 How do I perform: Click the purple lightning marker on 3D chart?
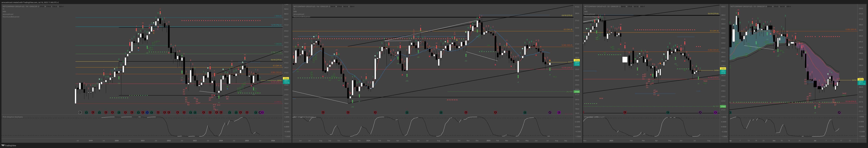[x=700, y=113]
